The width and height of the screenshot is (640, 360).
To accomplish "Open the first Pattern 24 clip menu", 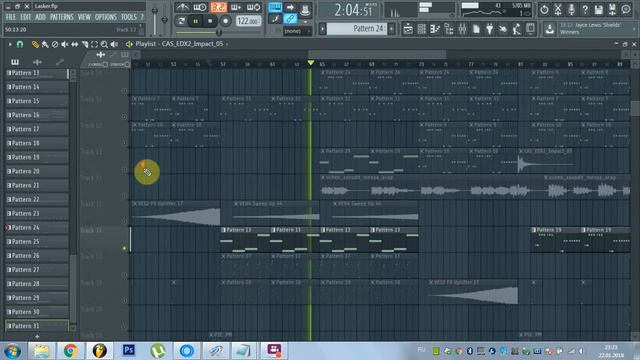I will [322, 73].
